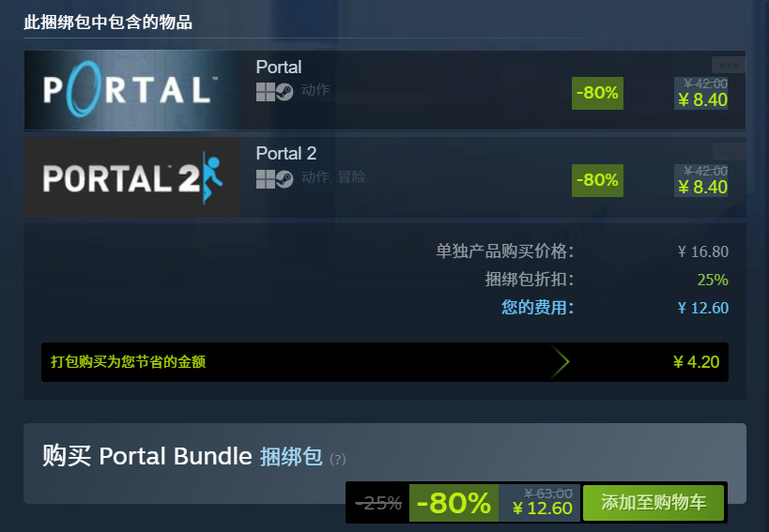Image resolution: width=769 pixels, height=532 pixels.
Task: Click the large -80% bundle discount badge
Action: click(x=454, y=503)
